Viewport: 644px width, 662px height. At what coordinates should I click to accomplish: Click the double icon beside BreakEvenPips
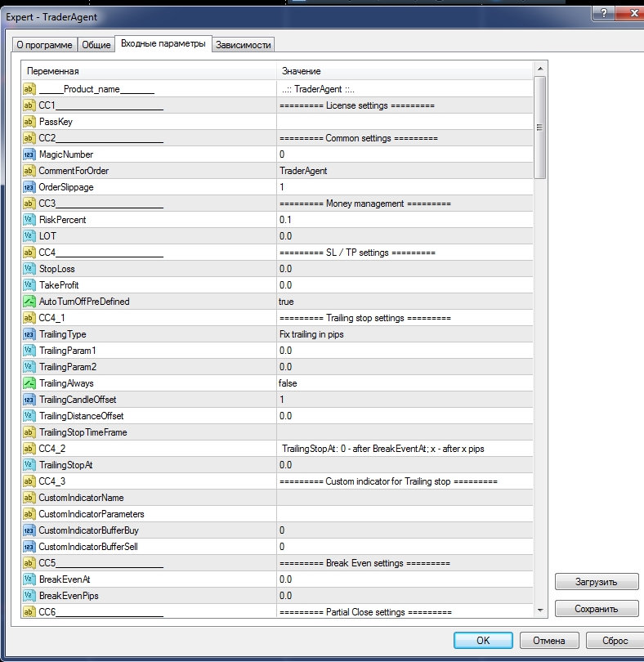pos(29,596)
